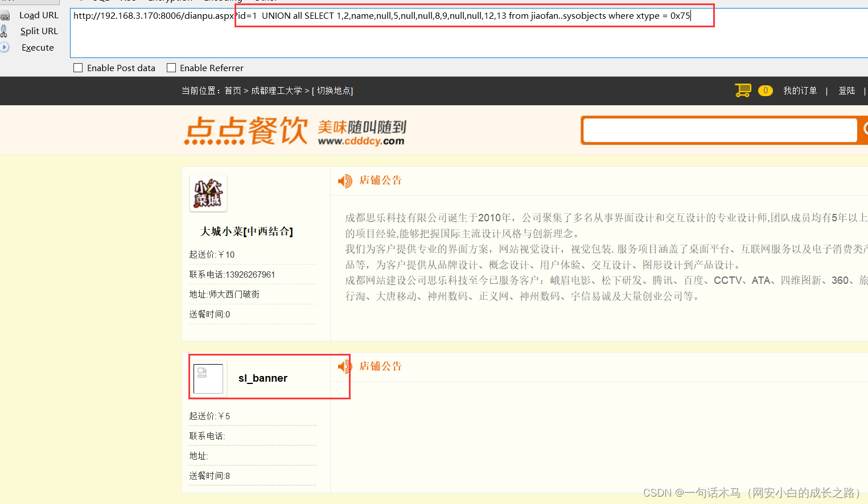This screenshot has width=868, height=504.
Task: Select text 起送价:￥10
Action: 212,254
